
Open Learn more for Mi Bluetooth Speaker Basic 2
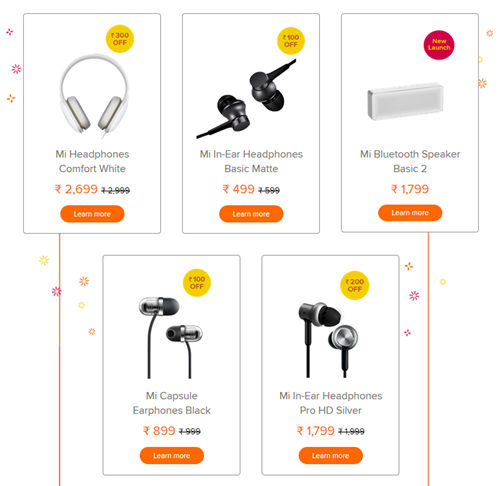(x=410, y=213)
